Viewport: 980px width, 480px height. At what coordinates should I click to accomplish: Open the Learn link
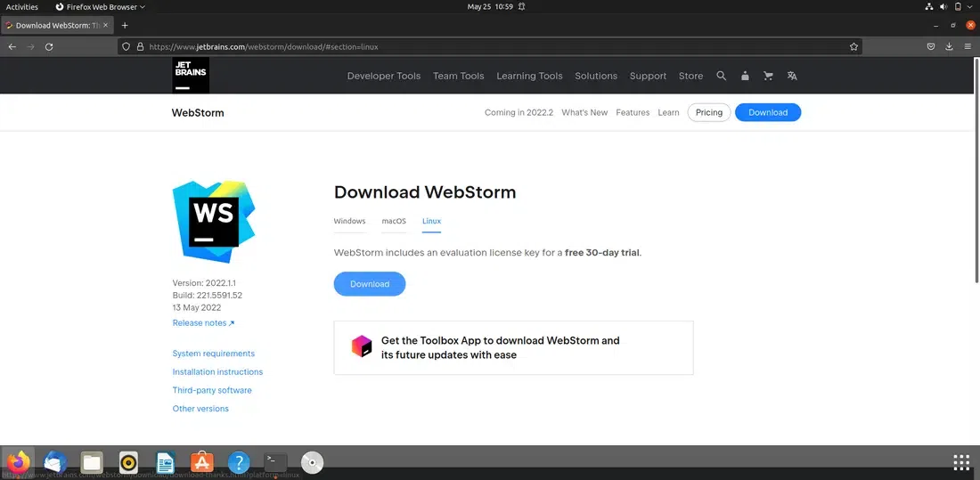coord(668,112)
